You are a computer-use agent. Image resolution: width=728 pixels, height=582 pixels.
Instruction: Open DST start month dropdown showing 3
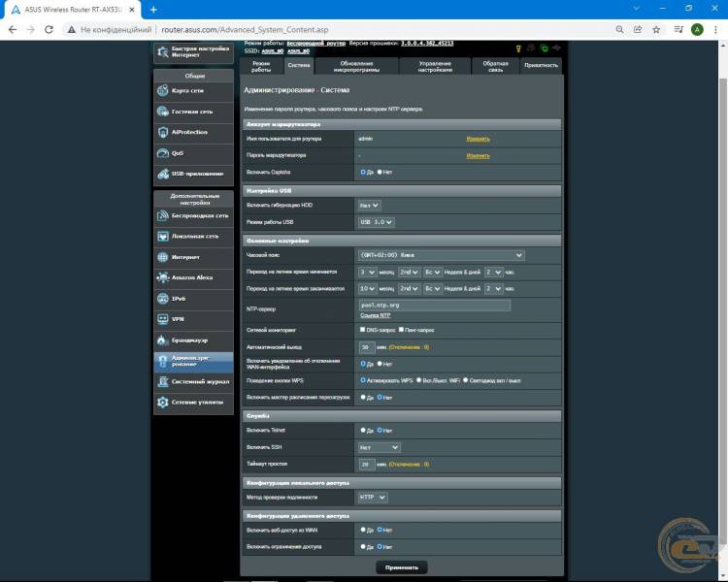(x=367, y=272)
